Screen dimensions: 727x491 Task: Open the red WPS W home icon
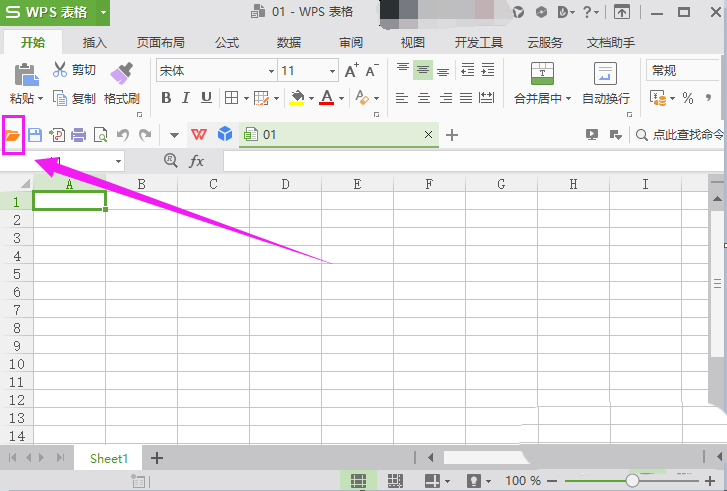tap(199, 134)
